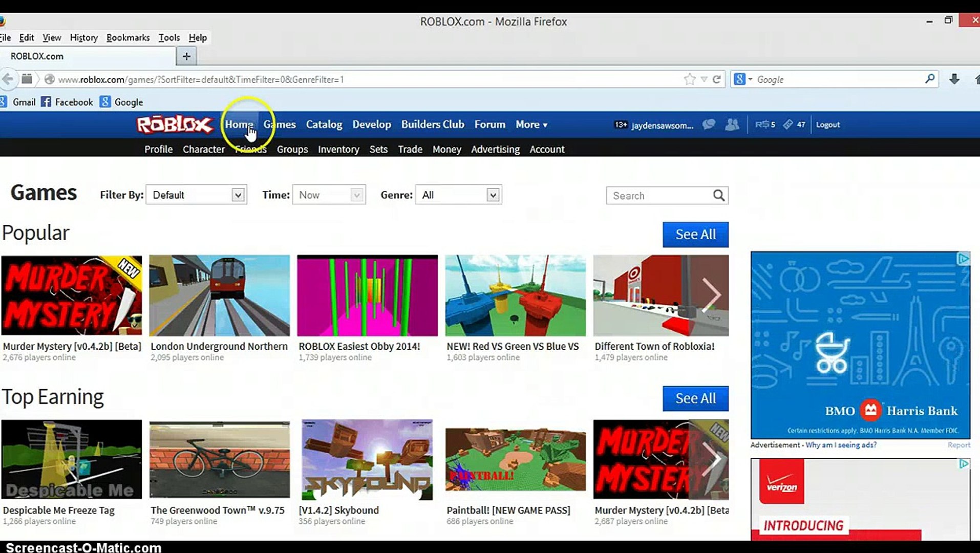Open the messages speech bubble icon
This screenshot has width=980, height=553.
(709, 124)
